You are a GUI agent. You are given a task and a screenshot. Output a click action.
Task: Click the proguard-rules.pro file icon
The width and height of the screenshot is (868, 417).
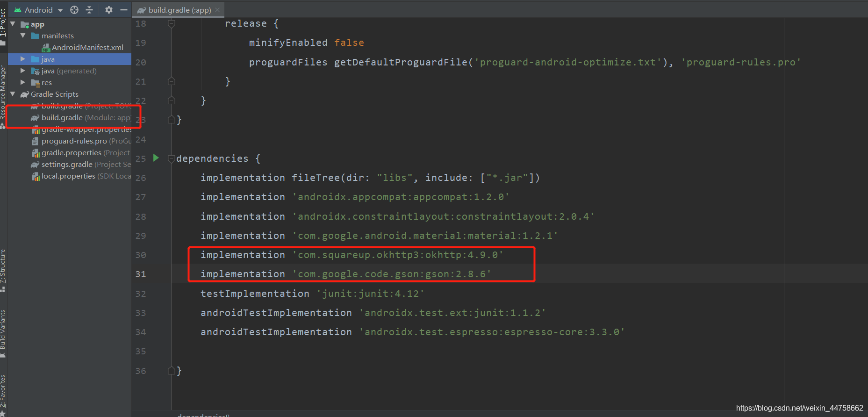click(35, 141)
